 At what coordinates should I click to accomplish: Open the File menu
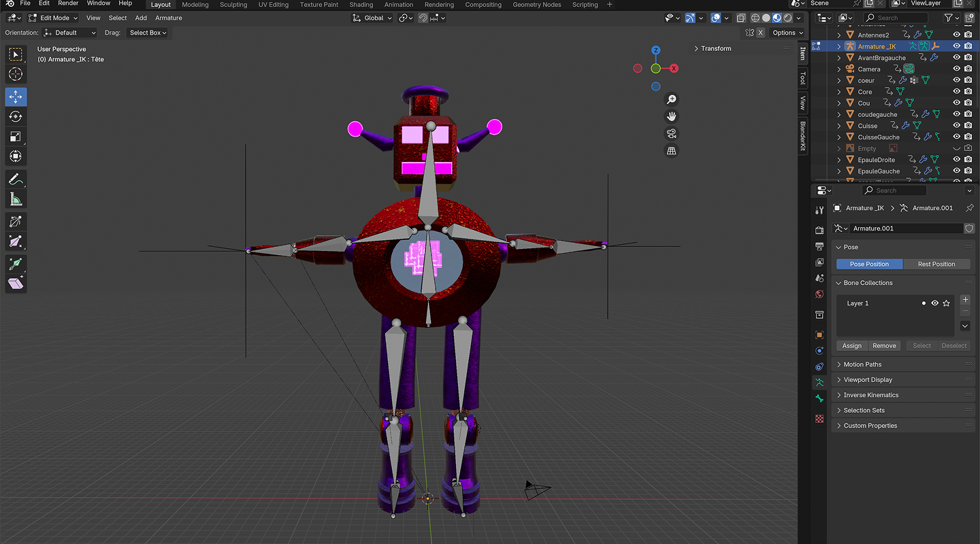point(25,4)
